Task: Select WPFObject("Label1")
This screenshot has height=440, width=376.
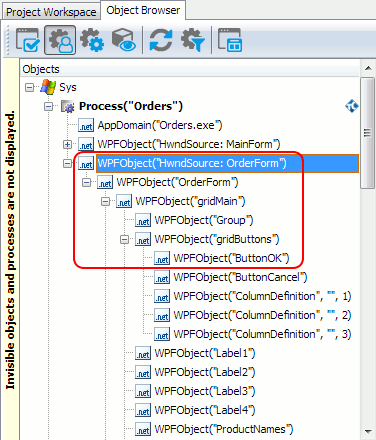Action: tap(205, 353)
